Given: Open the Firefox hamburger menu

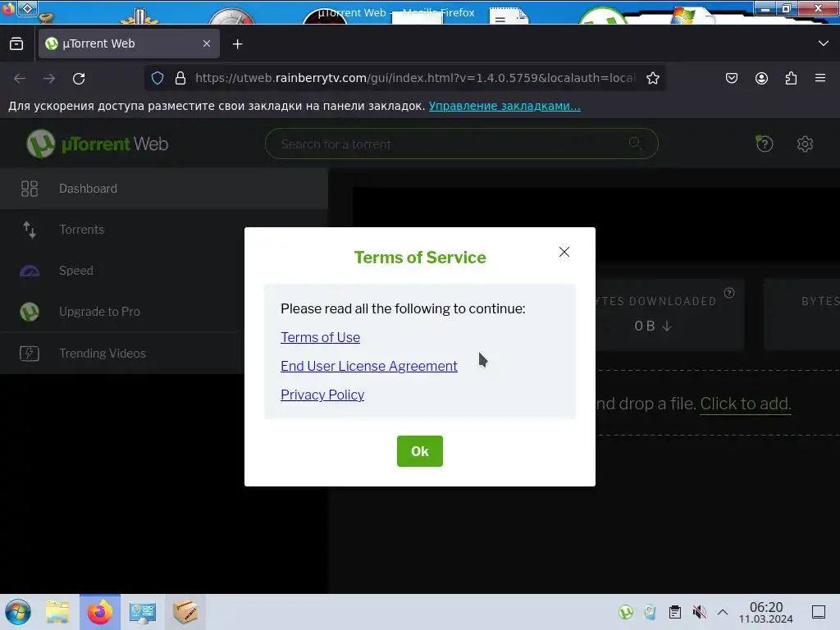Looking at the screenshot, I should click(820, 78).
